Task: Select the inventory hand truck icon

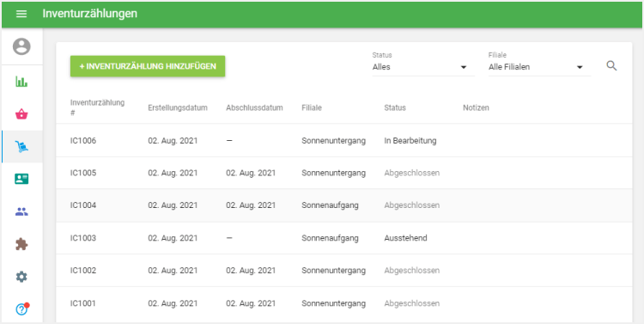Action: point(21,147)
